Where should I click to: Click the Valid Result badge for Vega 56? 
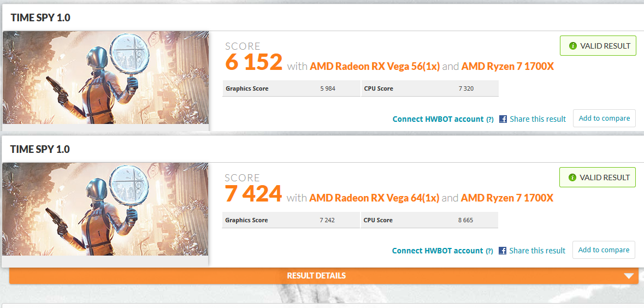pos(598,45)
